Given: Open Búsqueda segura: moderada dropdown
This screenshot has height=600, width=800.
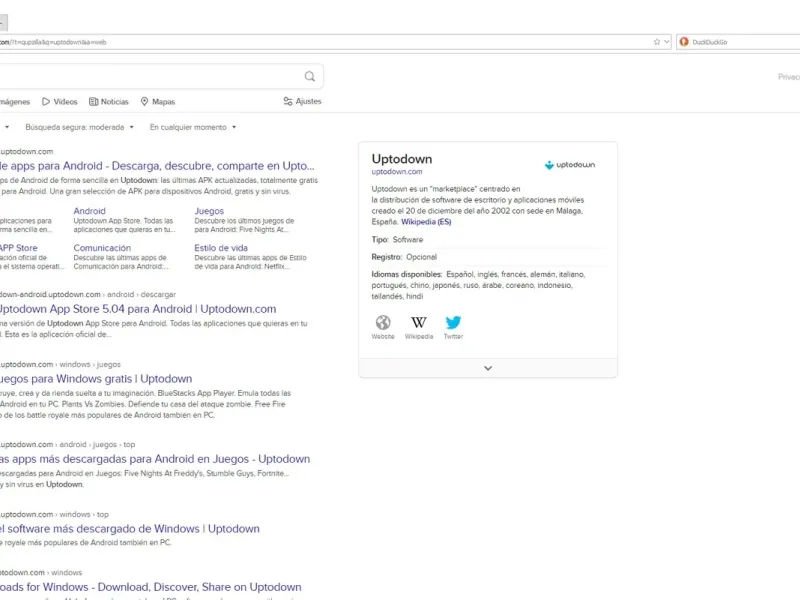Looking at the screenshot, I should pos(80,127).
